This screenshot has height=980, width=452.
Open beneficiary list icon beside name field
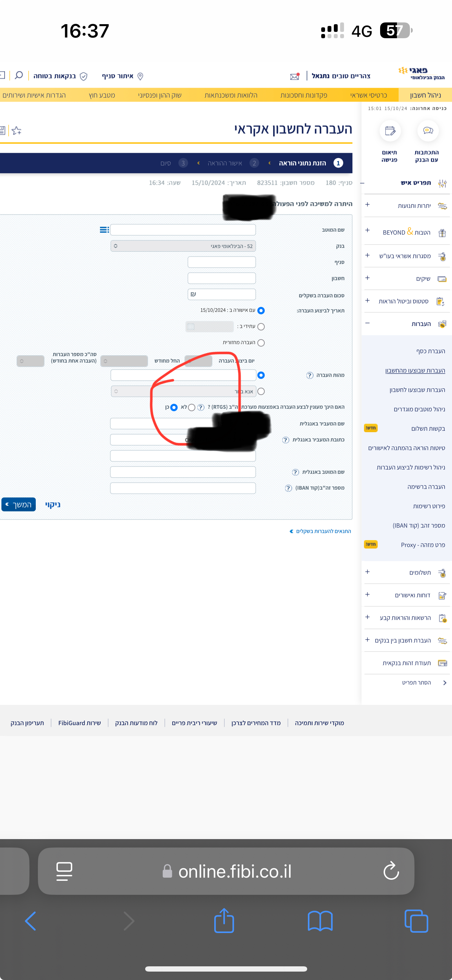click(x=104, y=230)
